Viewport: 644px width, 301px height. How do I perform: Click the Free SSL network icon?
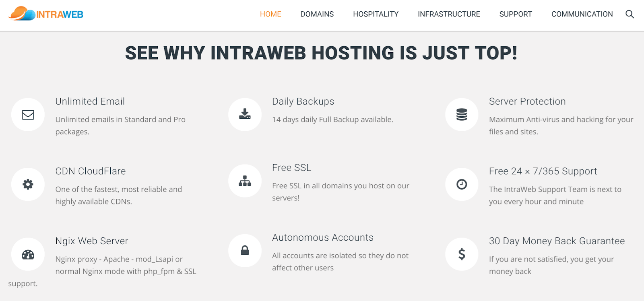pyautogui.click(x=245, y=181)
